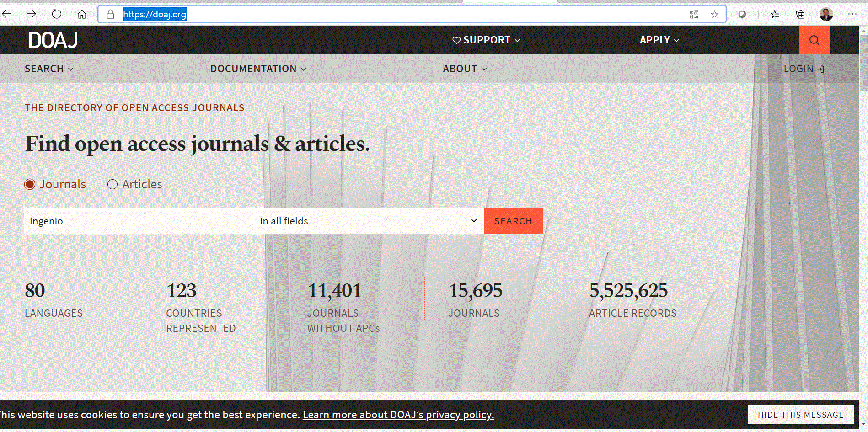Open DOAJ's privacy policy link
This screenshot has height=432, width=868.
398,415
